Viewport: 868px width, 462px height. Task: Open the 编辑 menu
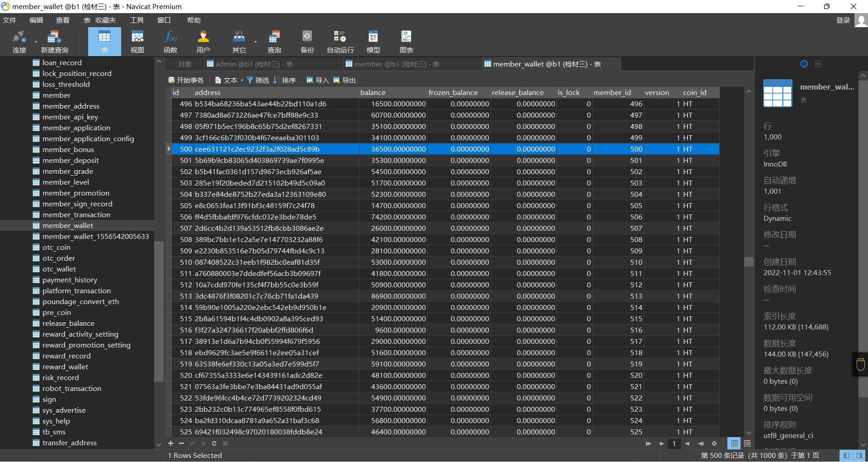[36, 20]
